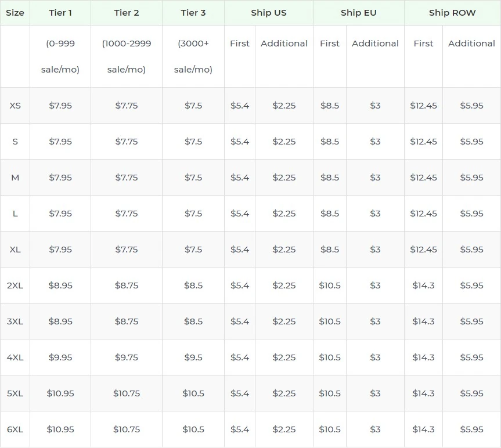Click the $14.3 Ship ROW price for 4XL
Screen dimensions: 501x448
pyautogui.click(x=423, y=357)
